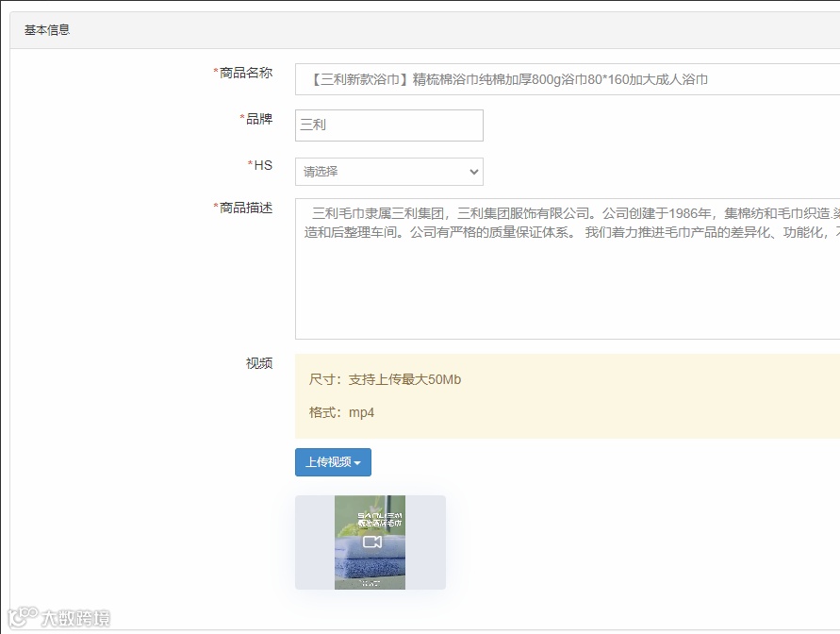Click the 视频 field label

259,363
